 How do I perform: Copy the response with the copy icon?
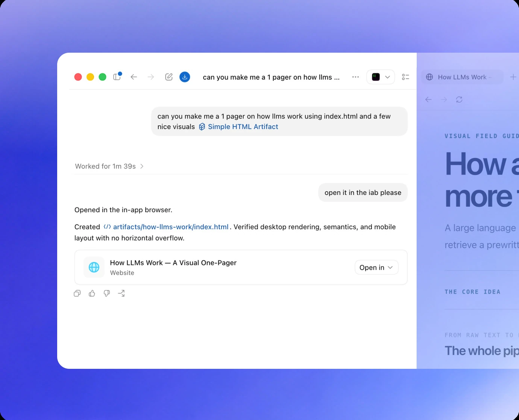point(77,294)
